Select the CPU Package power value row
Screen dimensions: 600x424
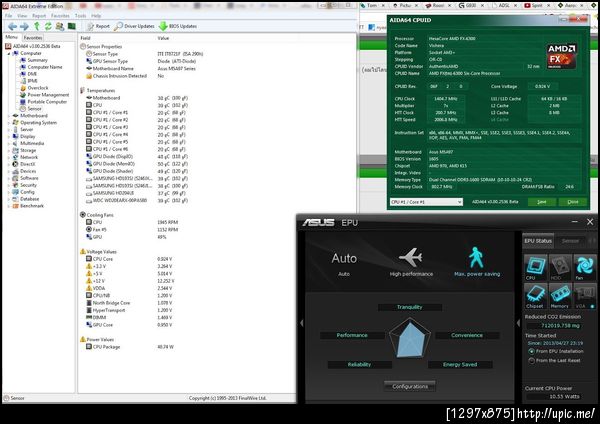pos(131,347)
